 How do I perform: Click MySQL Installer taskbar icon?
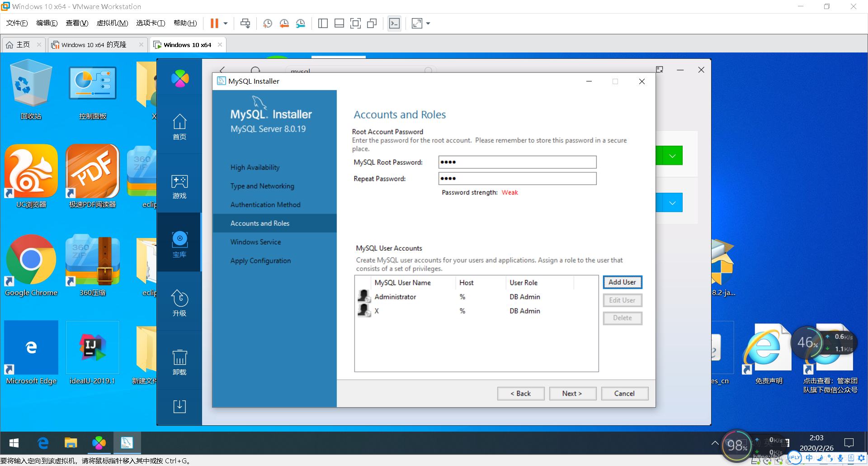pyautogui.click(x=127, y=443)
